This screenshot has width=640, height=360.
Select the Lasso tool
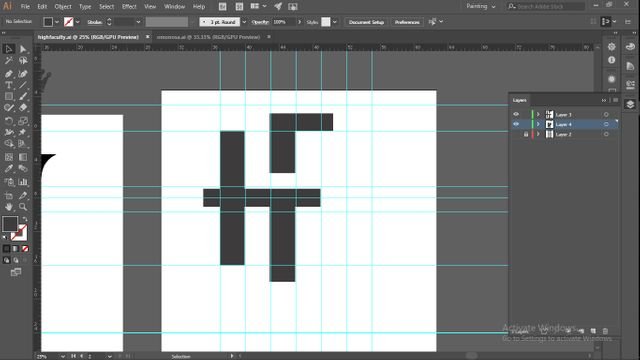(x=23, y=61)
